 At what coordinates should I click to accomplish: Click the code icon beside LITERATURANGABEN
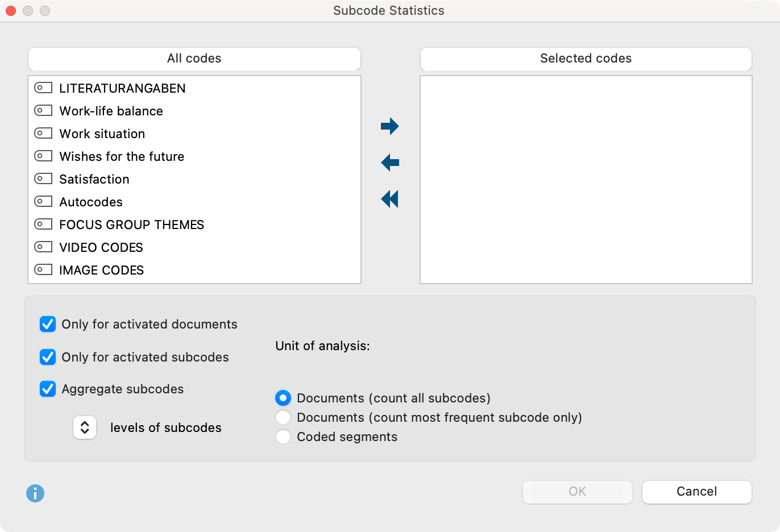43,88
